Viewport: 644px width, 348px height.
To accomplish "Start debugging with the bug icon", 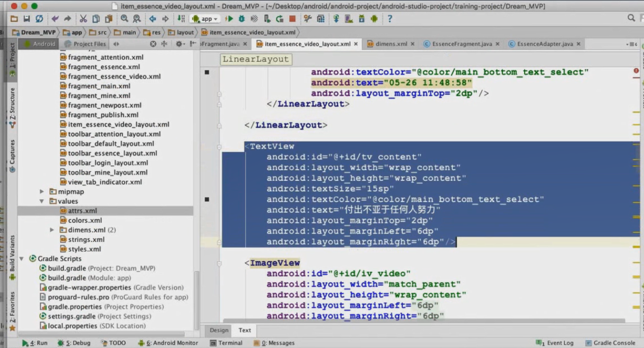I will click(242, 19).
